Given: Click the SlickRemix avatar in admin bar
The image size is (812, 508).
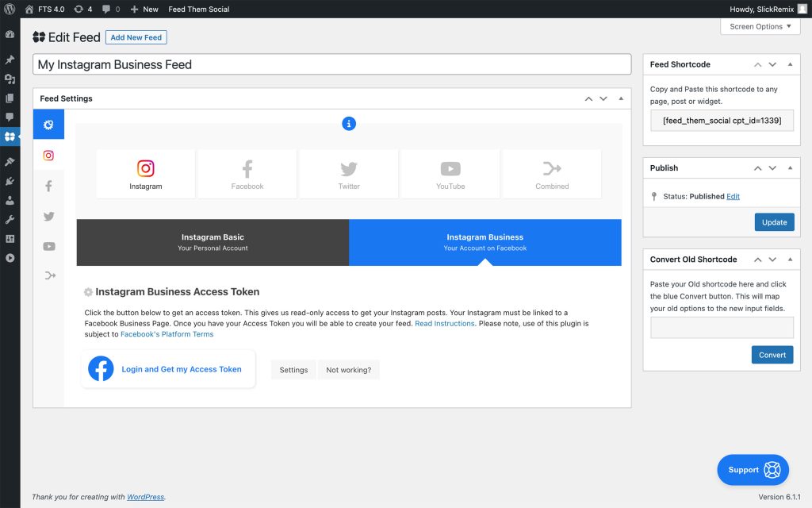Looking at the screenshot, I should pyautogui.click(x=802, y=9).
